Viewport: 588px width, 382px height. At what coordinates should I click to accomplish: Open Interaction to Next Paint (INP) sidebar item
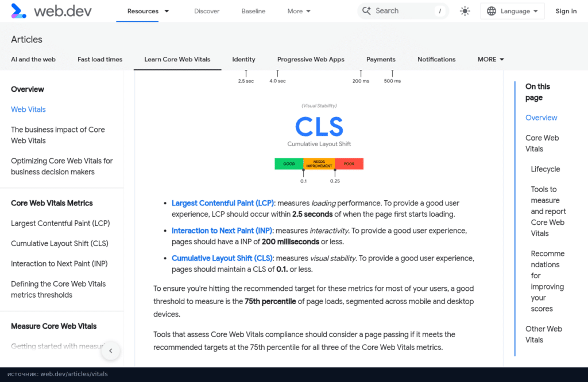(x=59, y=264)
